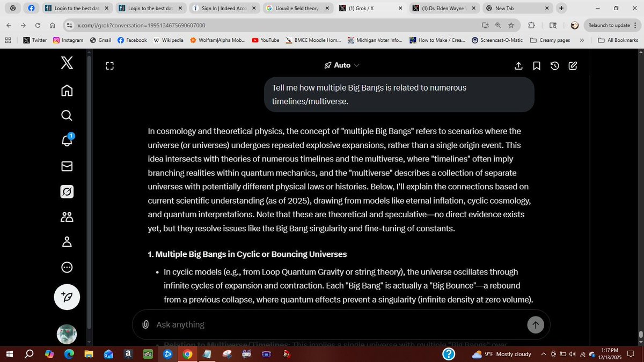Switch to the Facebook icon tab
The width and height of the screenshot is (644, 362).
31,9
